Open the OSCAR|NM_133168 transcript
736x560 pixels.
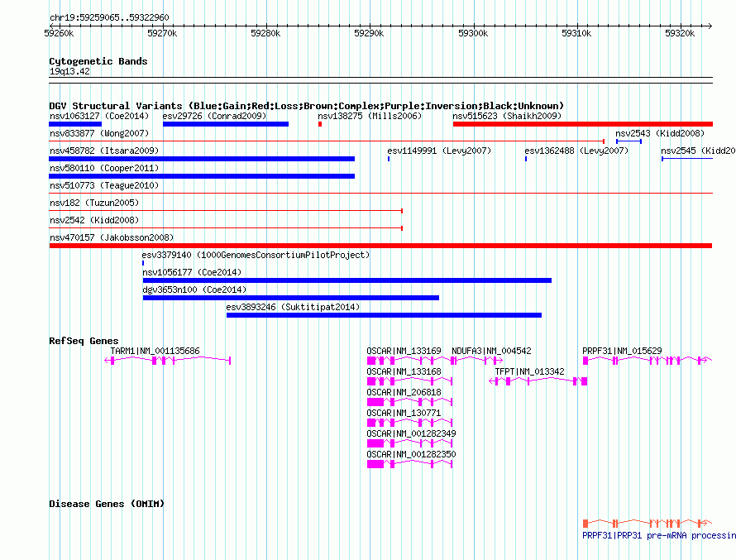pyautogui.click(x=409, y=381)
